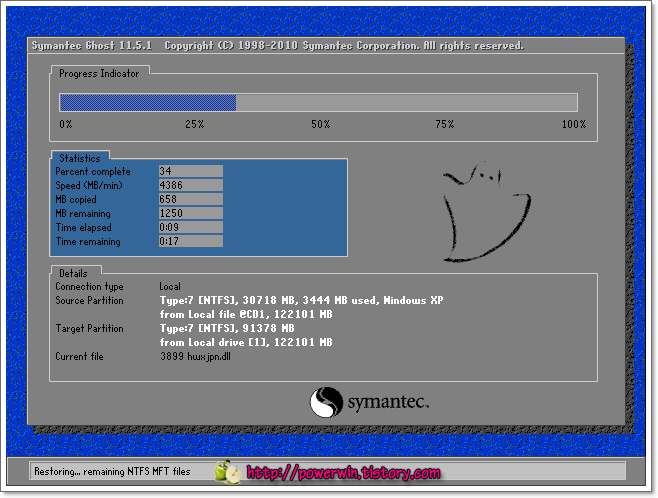Viewport: 658px width, 498px height.
Task: Click the Connection type label
Action: (89, 287)
